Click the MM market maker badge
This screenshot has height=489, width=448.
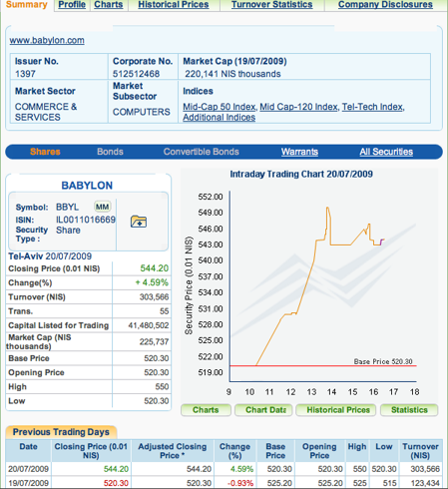[x=102, y=207]
